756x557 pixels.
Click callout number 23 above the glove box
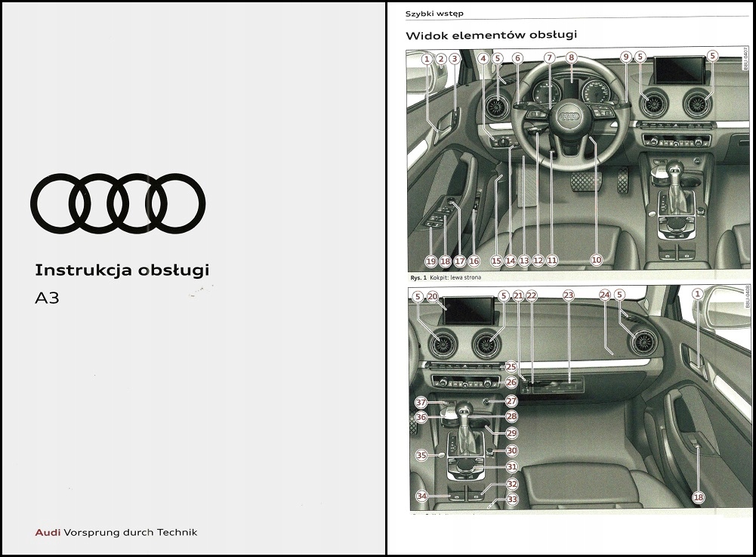(569, 295)
